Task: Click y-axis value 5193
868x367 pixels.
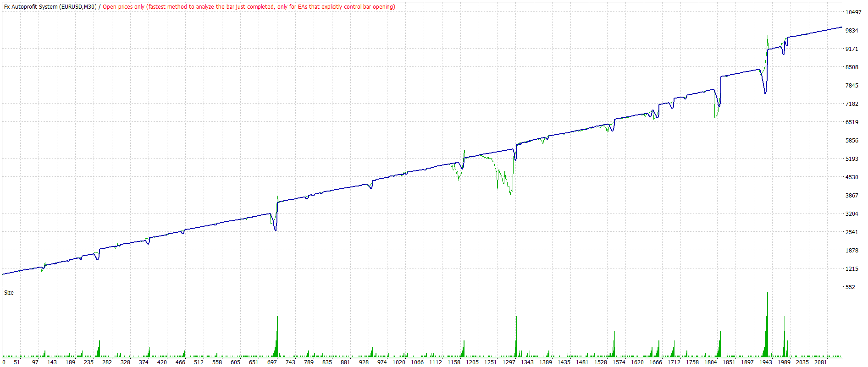Action: point(852,159)
